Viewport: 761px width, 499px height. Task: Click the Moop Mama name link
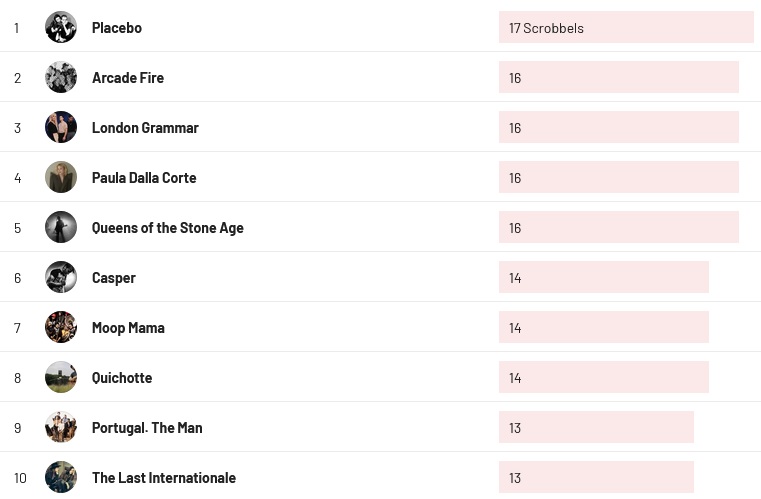[x=128, y=328]
